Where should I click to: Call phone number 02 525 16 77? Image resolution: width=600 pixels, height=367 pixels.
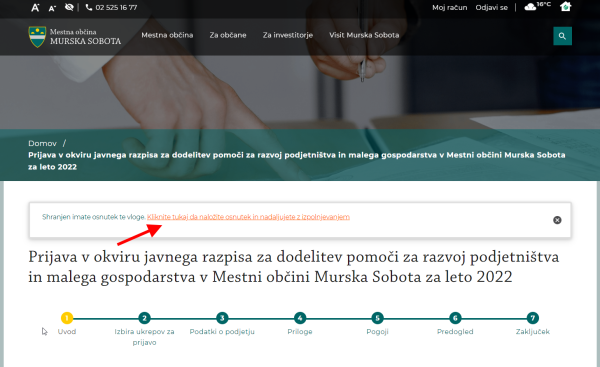[116, 7]
